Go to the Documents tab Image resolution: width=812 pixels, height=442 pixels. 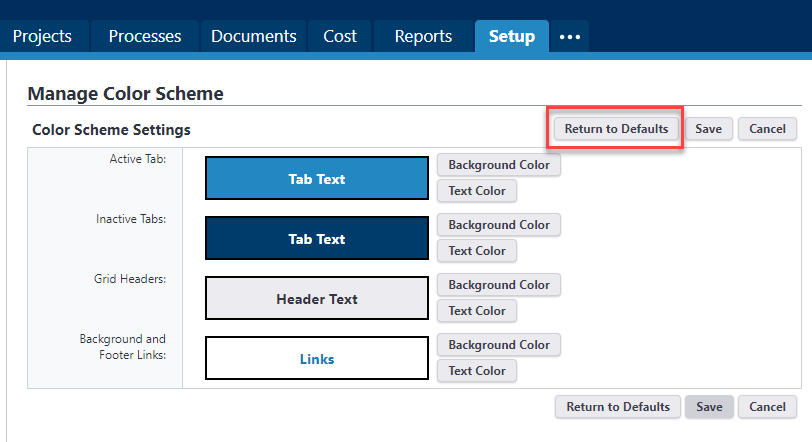coord(253,36)
